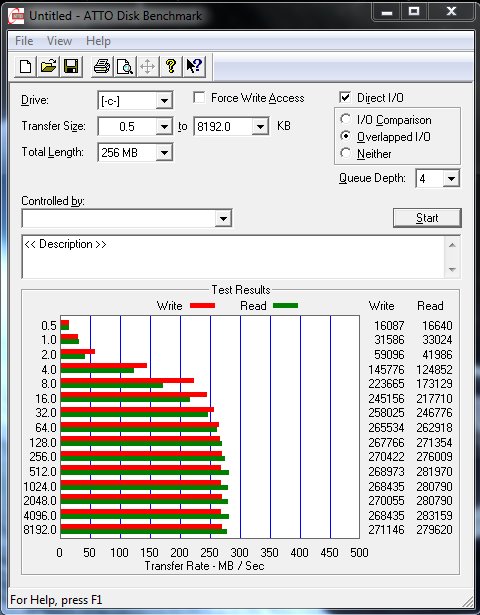Expand the Total Length 256 MB dropdown
The width and height of the screenshot is (480, 615).
tap(164, 153)
